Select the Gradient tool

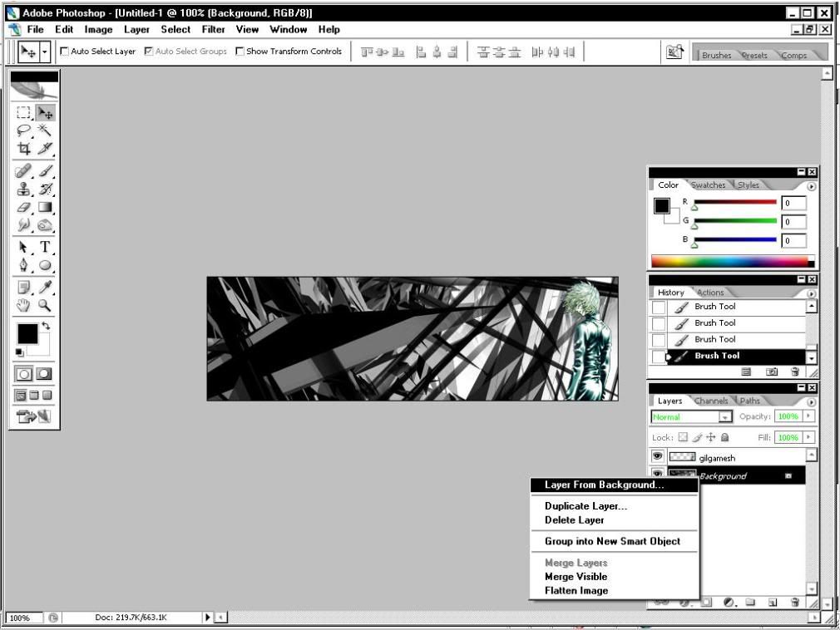click(45, 207)
